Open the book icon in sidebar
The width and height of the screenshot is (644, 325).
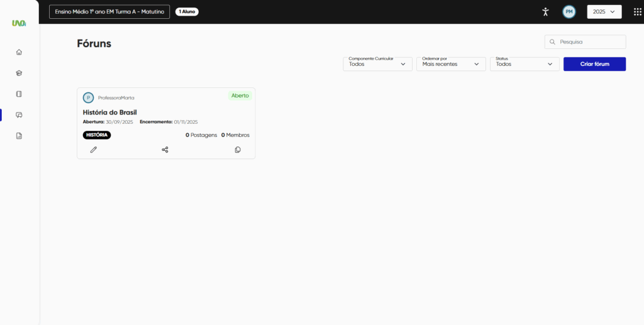click(x=19, y=94)
